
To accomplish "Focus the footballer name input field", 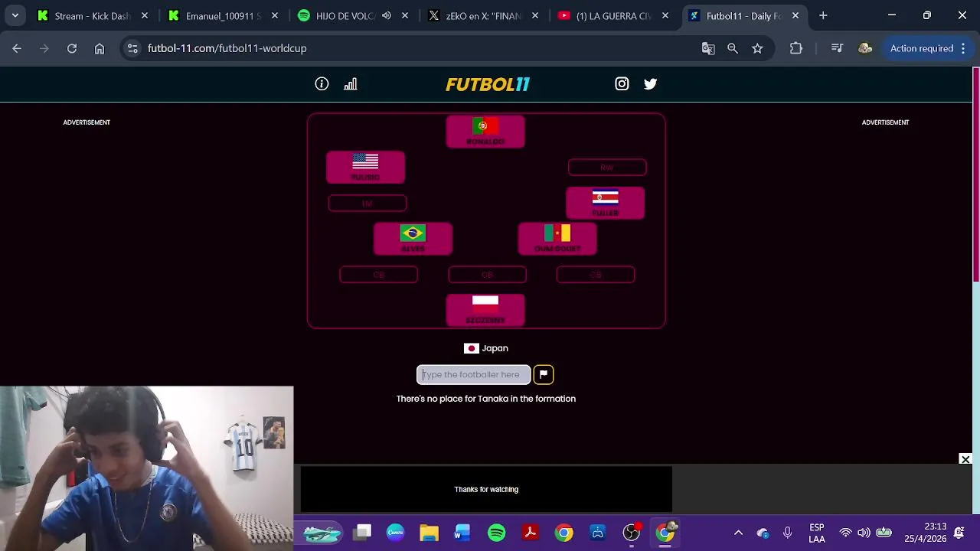I will click(x=473, y=374).
